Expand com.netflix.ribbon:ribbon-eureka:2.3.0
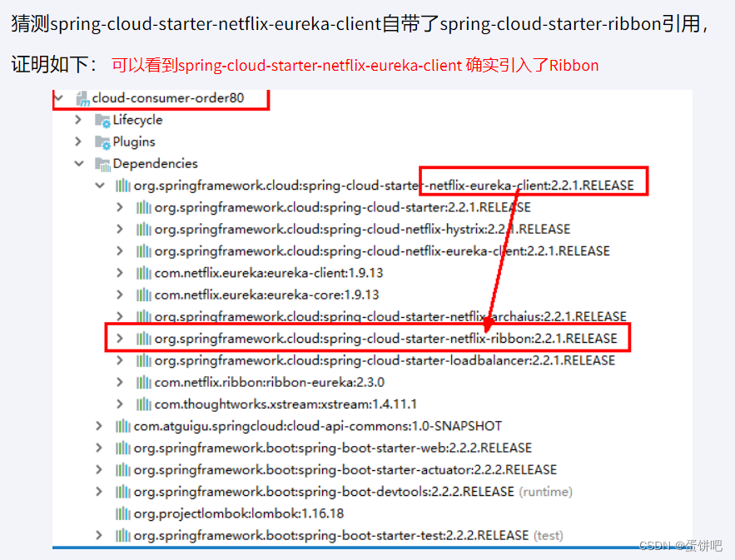The width and height of the screenshot is (735, 560). click(120, 383)
